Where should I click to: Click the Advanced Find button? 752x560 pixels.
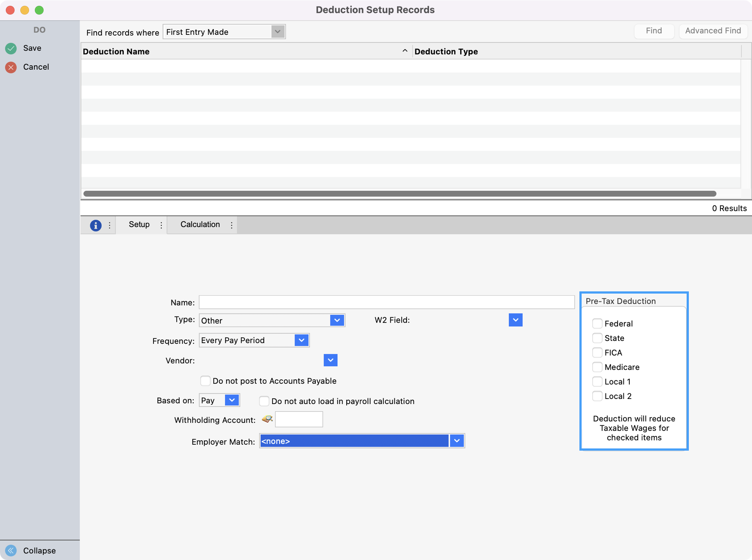click(713, 31)
